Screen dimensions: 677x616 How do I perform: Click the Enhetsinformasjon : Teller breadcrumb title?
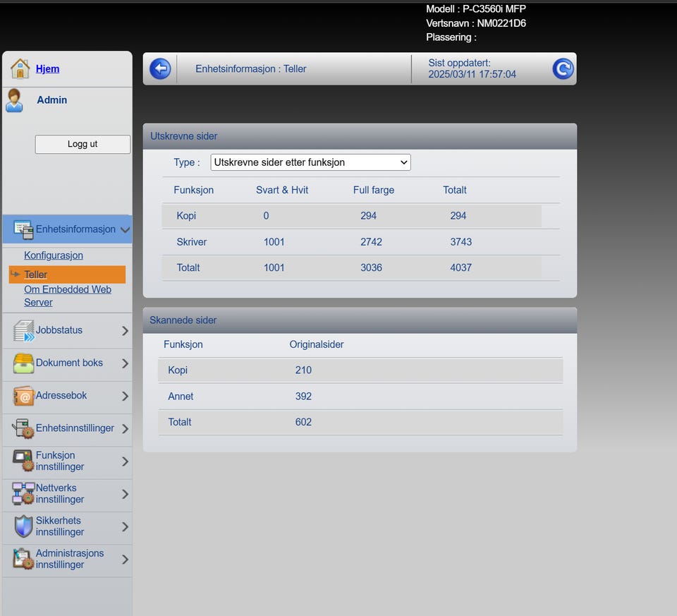[251, 68]
